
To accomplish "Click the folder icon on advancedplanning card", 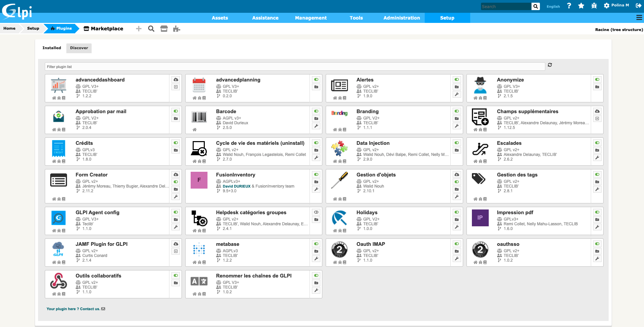I will click(x=316, y=87).
